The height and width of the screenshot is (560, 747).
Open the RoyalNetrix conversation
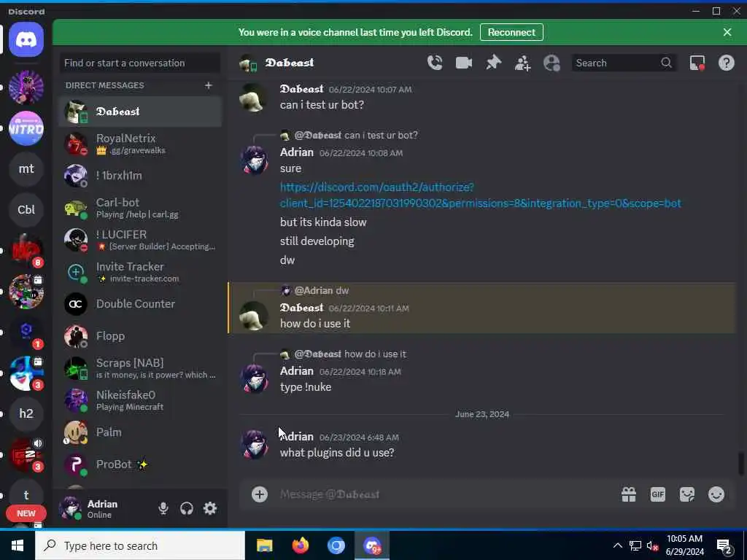(140, 144)
